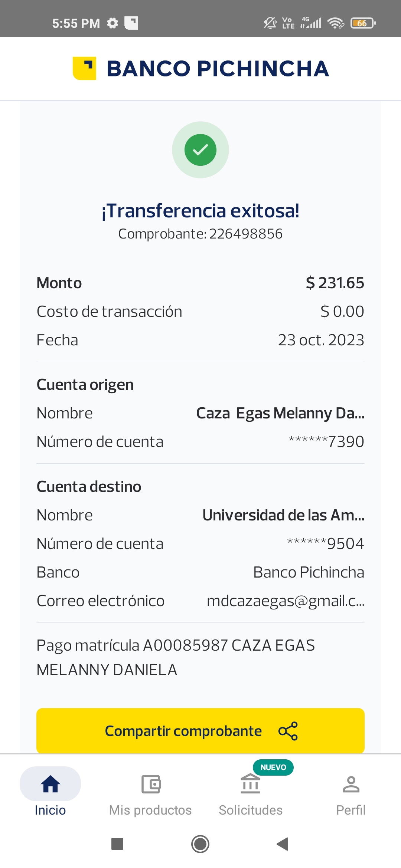Tap the settings gear in status bar

pos(113,23)
